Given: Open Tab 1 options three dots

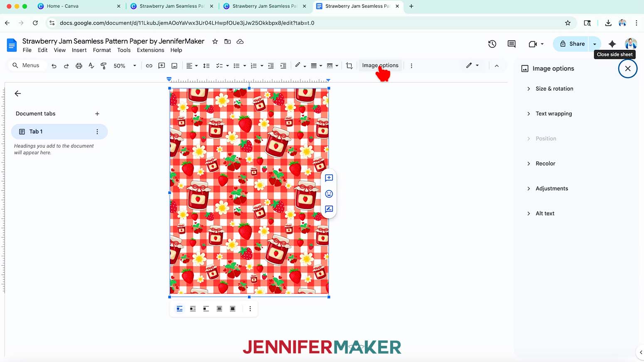Looking at the screenshot, I should (x=97, y=132).
